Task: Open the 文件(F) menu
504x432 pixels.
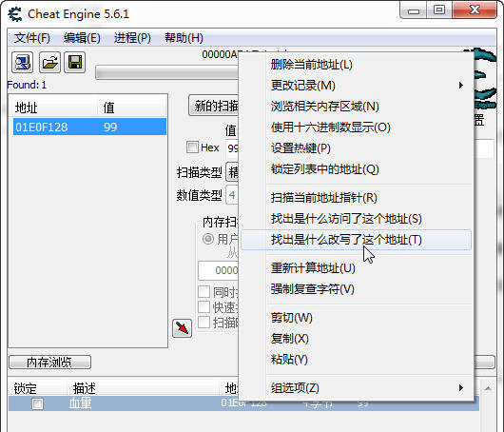Action: pyautogui.click(x=31, y=38)
